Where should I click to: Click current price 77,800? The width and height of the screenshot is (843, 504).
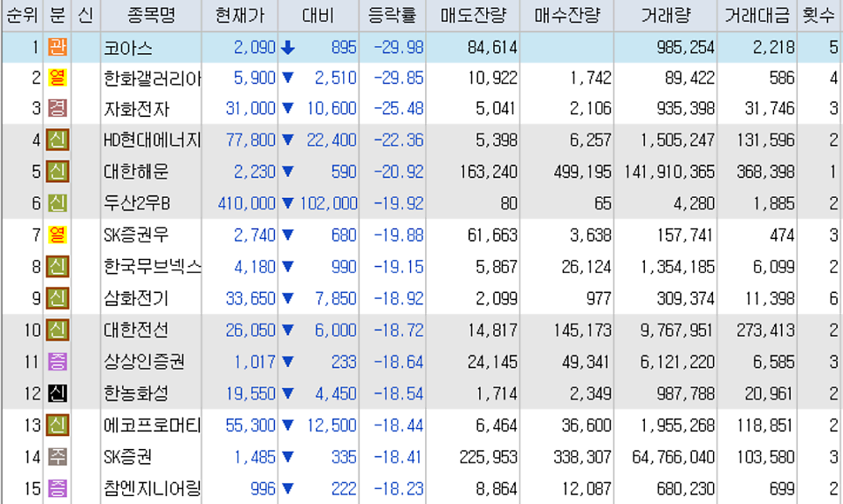tap(250, 140)
